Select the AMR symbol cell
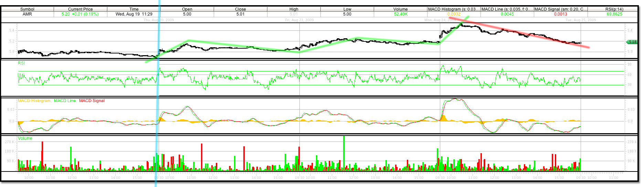The image size is (644, 187). pyautogui.click(x=27, y=14)
